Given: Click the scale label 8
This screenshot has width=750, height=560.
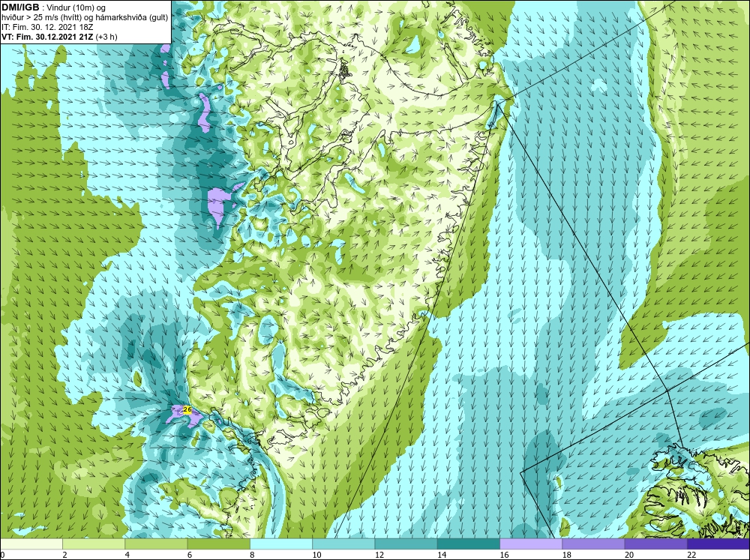Looking at the screenshot, I should tap(253, 555).
